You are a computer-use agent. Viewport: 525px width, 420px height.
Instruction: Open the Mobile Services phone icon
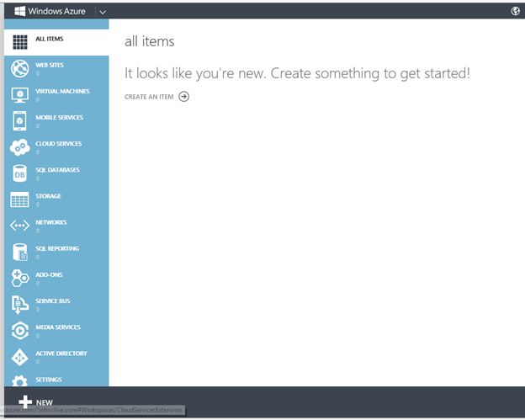pos(19,121)
